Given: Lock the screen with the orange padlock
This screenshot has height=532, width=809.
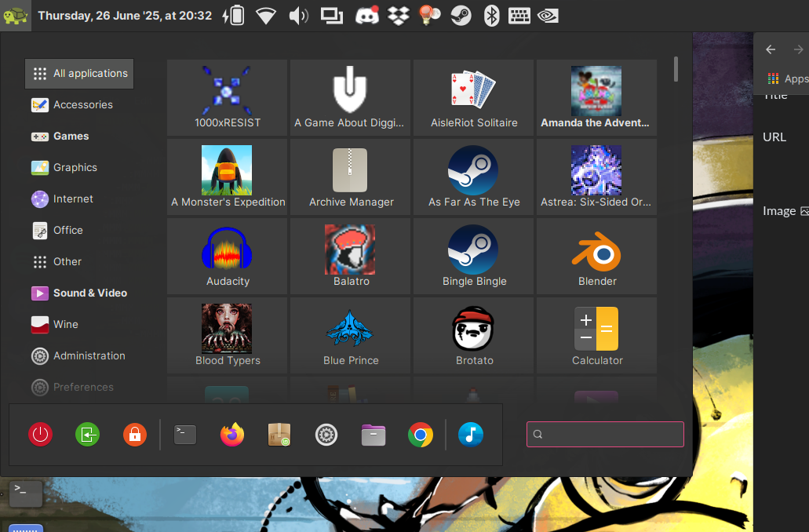Looking at the screenshot, I should click(x=134, y=434).
